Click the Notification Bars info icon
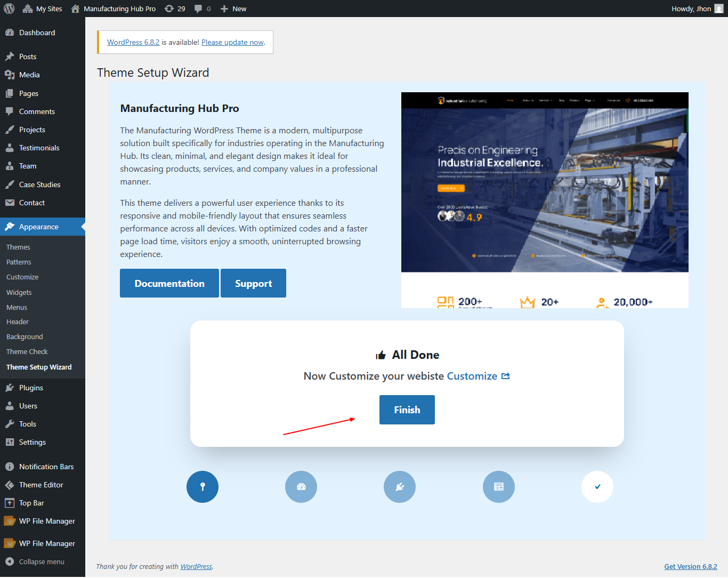The image size is (728, 578). coord(10,467)
